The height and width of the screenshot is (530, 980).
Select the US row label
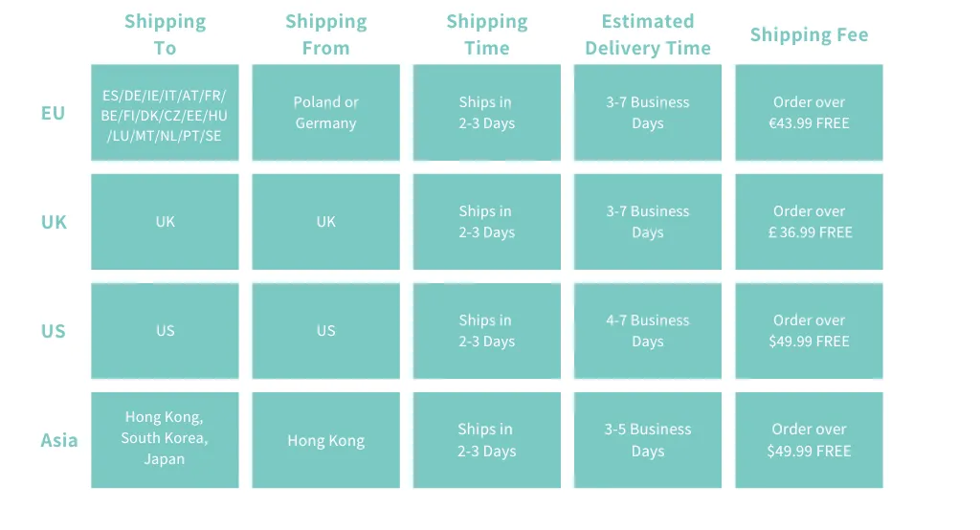point(54,331)
